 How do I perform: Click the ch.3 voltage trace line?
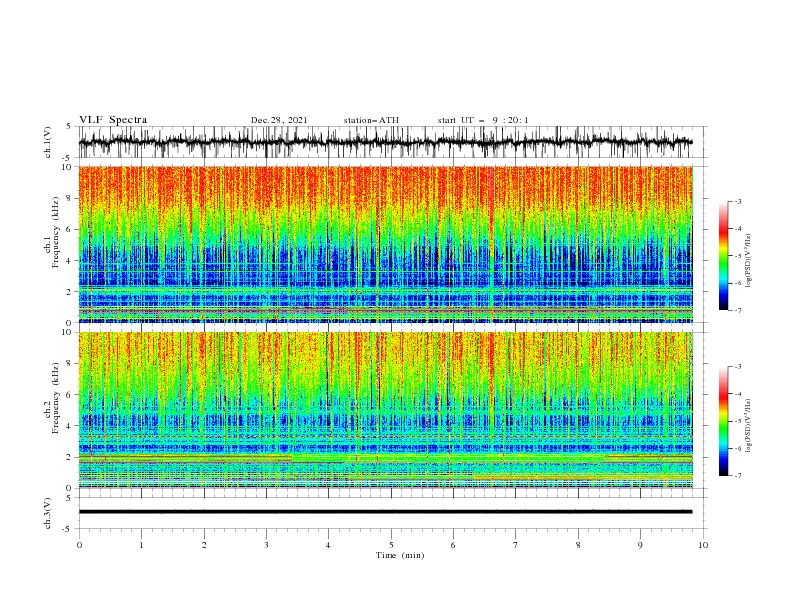click(x=385, y=512)
